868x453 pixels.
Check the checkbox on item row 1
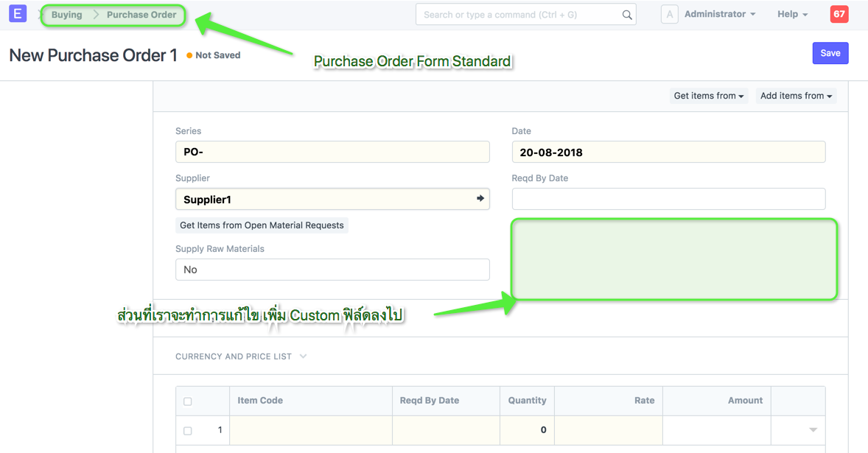187,429
